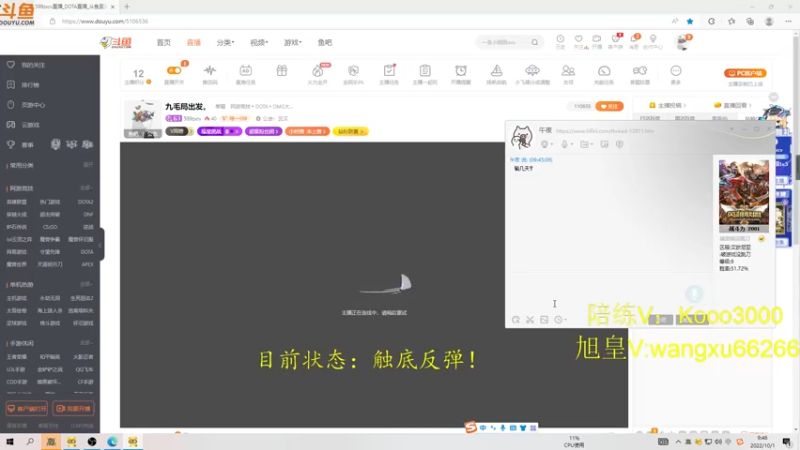Viewport: 800px width, 450px height.
Task: Click the emoji face icon in chat input bar
Action: point(516,319)
